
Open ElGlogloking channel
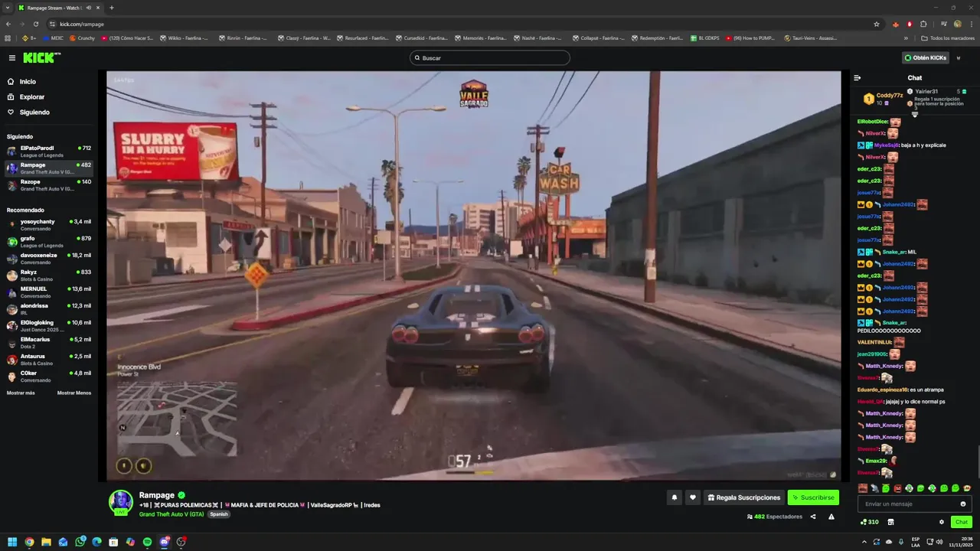click(49, 325)
